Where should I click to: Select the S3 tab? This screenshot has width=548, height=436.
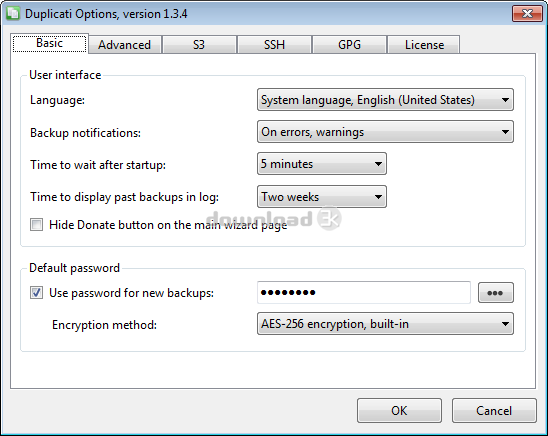click(199, 45)
